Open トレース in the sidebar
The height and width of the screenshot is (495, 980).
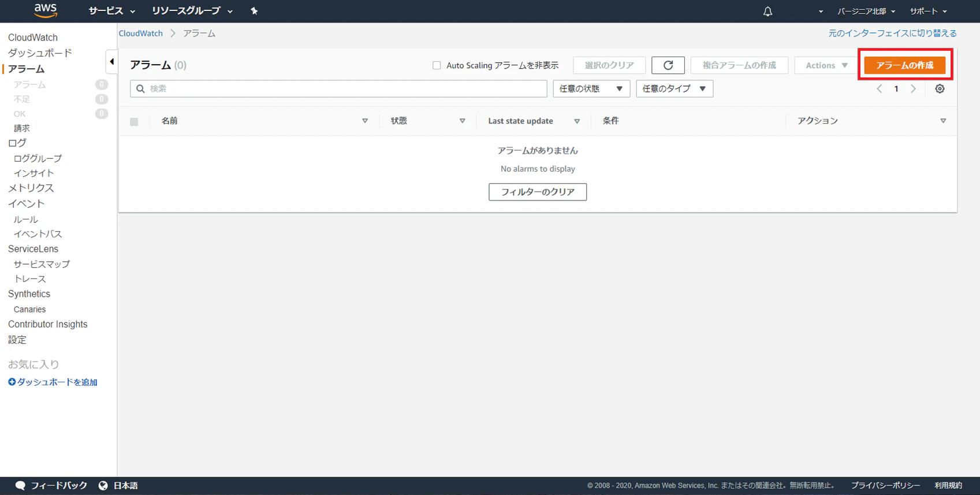click(x=29, y=279)
